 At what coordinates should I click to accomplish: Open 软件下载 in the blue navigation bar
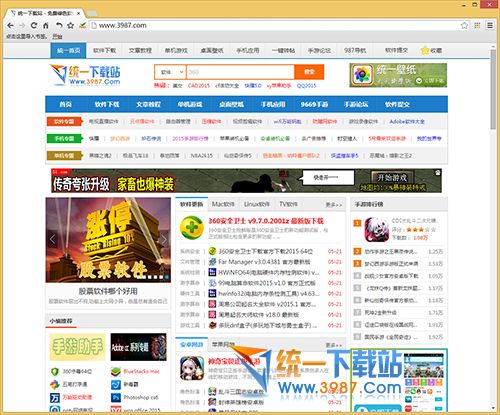pyautogui.click(x=107, y=104)
